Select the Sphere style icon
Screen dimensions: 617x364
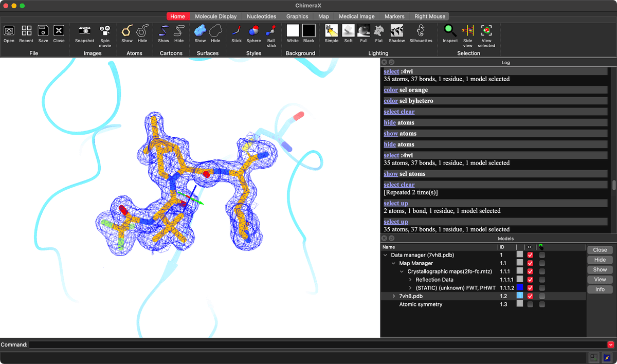pyautogui.click(x=253, y=31)
